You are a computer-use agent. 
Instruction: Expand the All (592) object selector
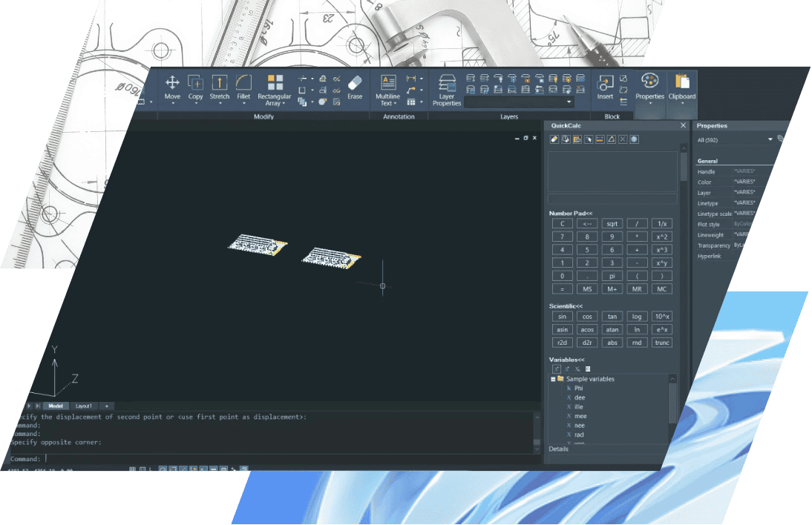pos(770,139)
